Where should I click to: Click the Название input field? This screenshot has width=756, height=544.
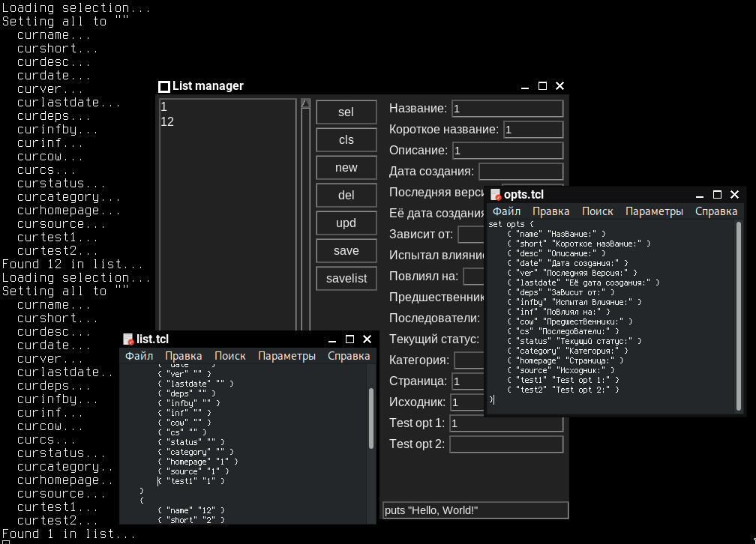coord(507,108)
